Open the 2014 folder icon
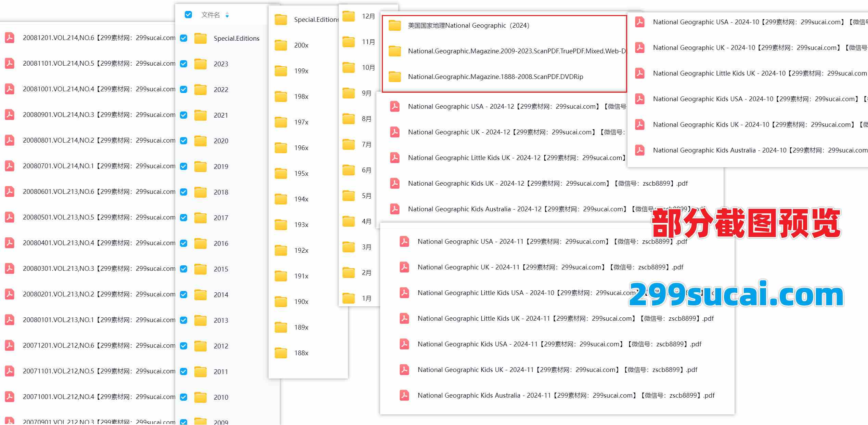 pyautogui.click(x=200, y=294)
